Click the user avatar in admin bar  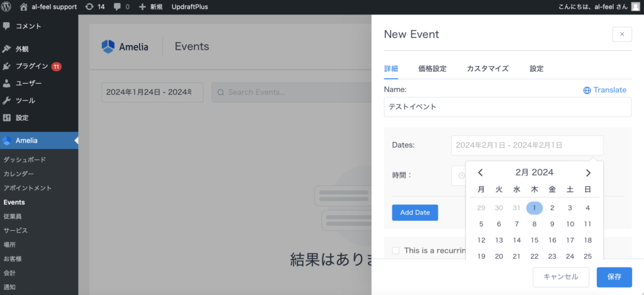coord(636,7)
